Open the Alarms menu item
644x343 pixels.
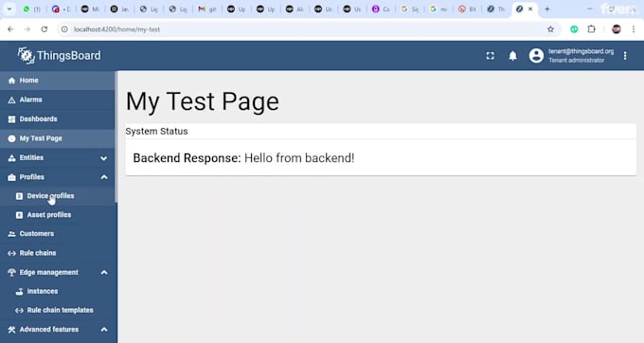coord(58,99)
